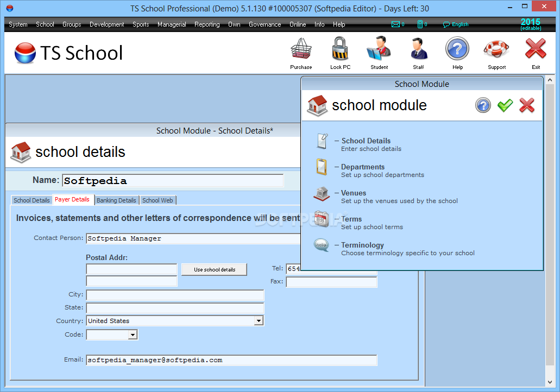560x392 pixels.
Task: Open the Reporting menu
Action: point(207,24)
